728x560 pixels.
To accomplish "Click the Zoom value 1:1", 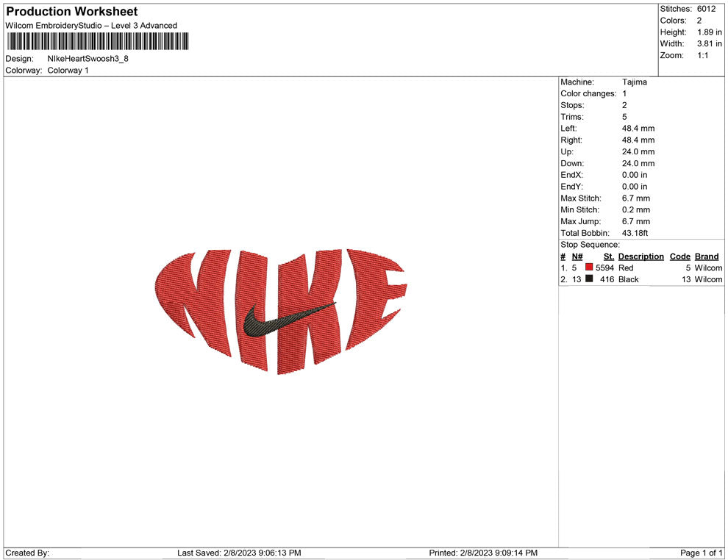I will click(703, 55).
